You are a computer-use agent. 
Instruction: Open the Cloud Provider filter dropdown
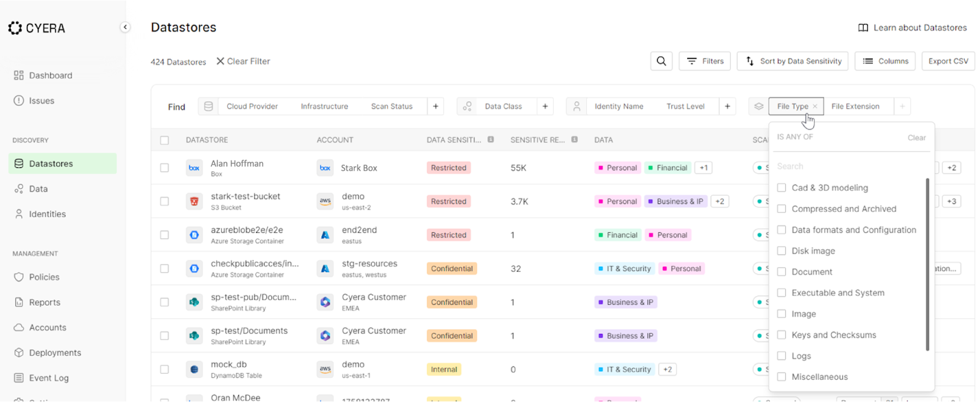pos(252,107)
